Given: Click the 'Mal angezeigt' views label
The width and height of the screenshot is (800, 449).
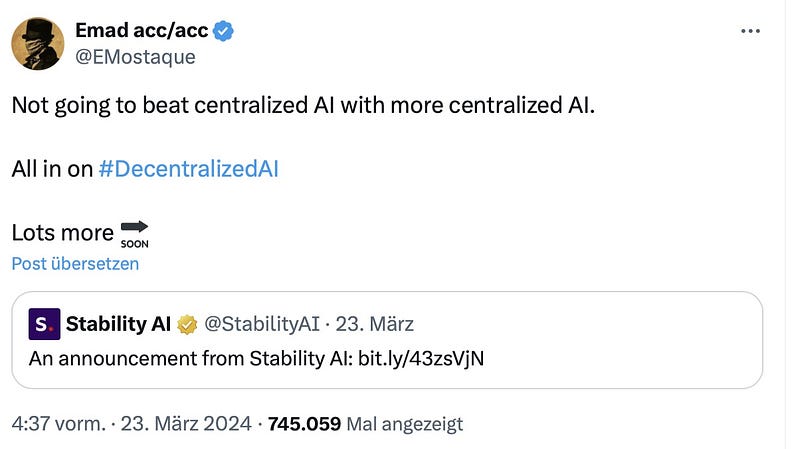Looking at the screenshot, I should coord(405,424).
